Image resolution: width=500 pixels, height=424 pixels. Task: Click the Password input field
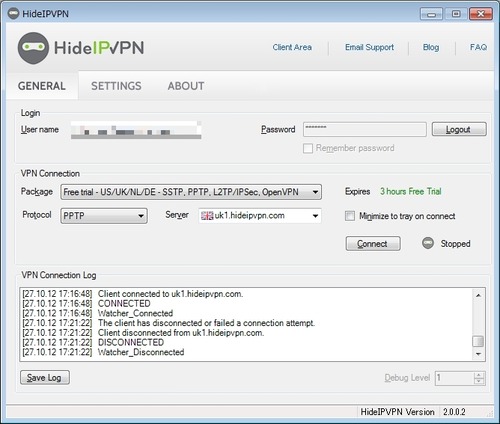(365, 129)
